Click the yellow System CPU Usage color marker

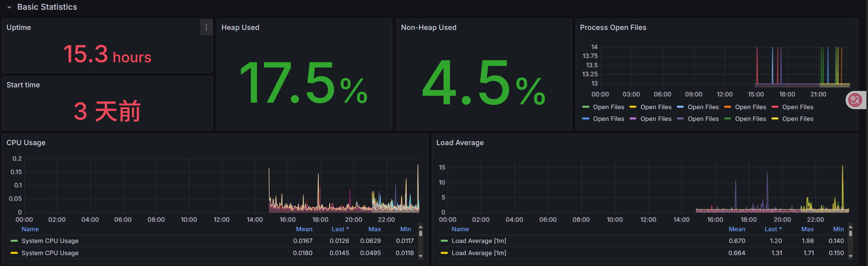click(x=14, y=253)
